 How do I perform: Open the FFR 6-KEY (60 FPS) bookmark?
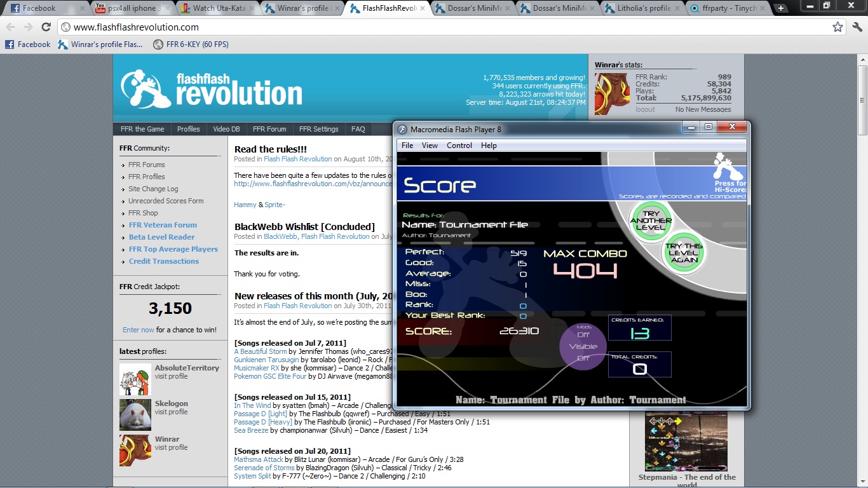[x=191, y=44]
